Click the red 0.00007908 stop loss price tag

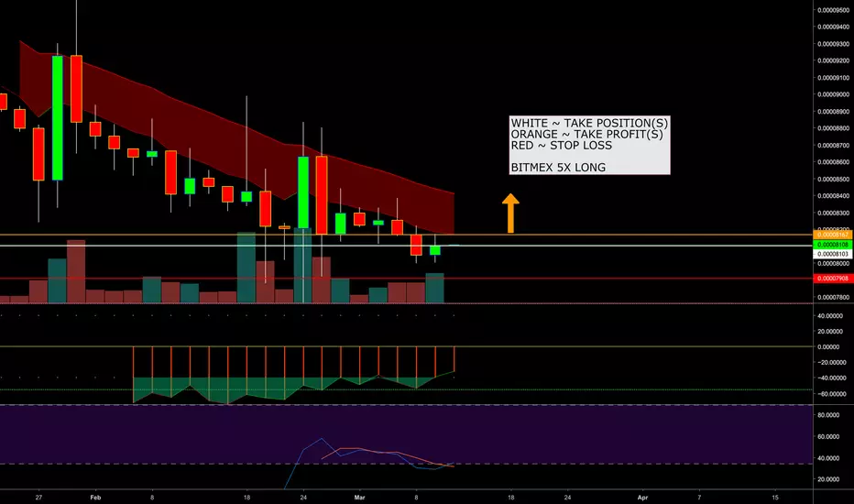point(832,279)
